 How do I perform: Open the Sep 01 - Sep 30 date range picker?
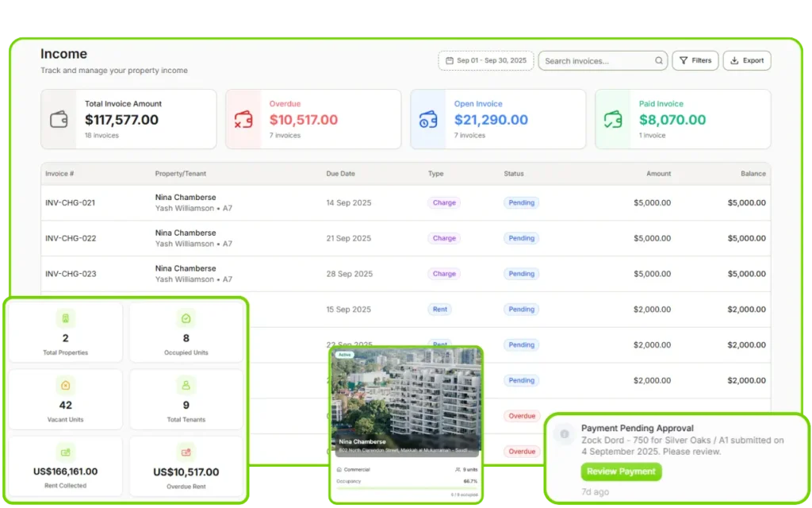485,61
